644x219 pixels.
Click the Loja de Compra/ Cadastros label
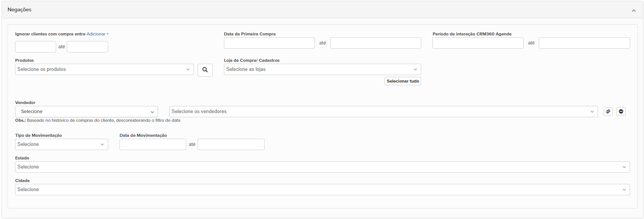252,60
